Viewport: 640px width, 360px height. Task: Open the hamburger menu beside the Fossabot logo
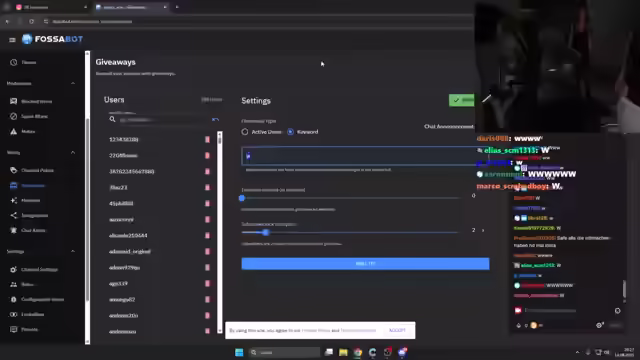pos(12,40)
